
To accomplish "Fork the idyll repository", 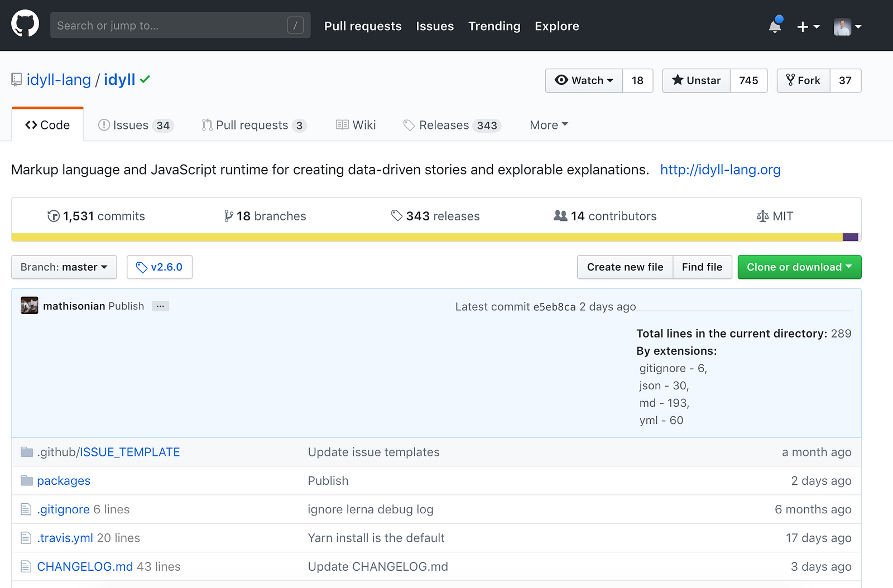I will (803, 80).
